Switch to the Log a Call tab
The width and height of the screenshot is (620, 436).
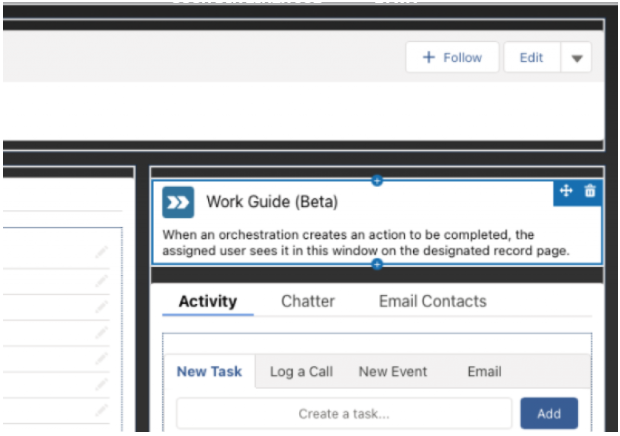pyautogui.click(x=301, y=371)
